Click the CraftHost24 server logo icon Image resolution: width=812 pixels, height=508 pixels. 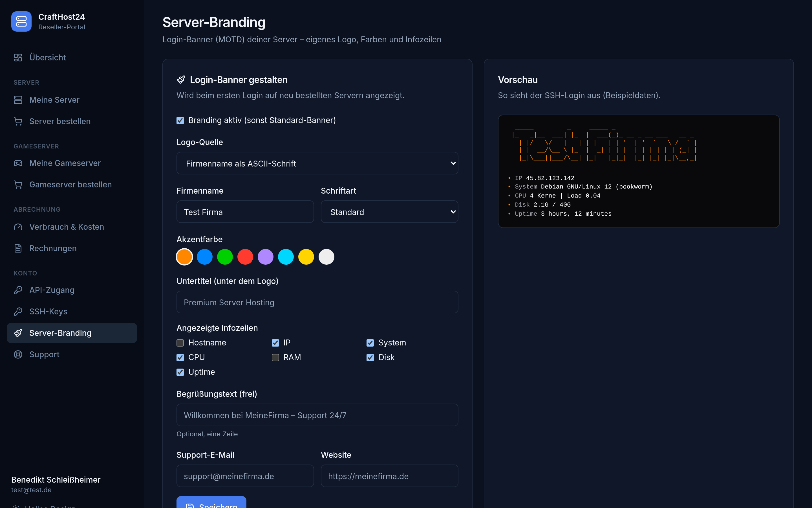tap(21, 21)
